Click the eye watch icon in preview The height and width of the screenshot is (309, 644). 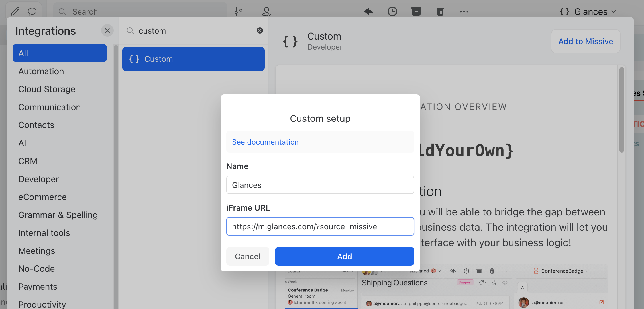(505, 283)
